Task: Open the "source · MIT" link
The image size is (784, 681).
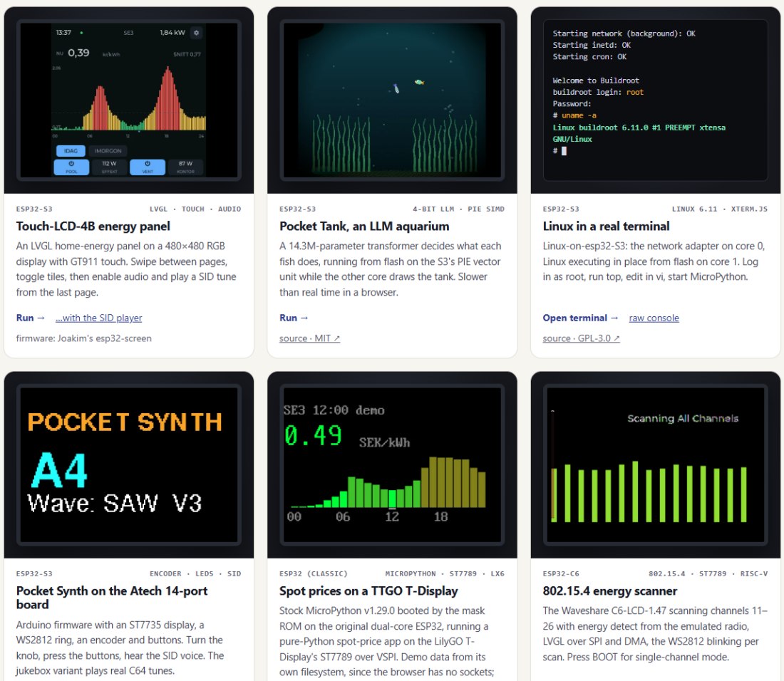Action: [309, 338]
